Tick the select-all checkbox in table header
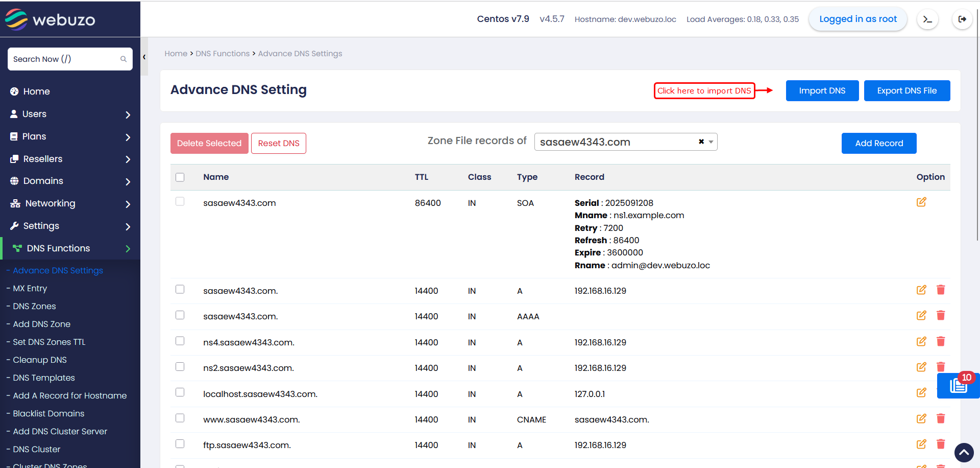Image resolution: width=980 pixels, height=468 pixels. click(x=180, y=177)
